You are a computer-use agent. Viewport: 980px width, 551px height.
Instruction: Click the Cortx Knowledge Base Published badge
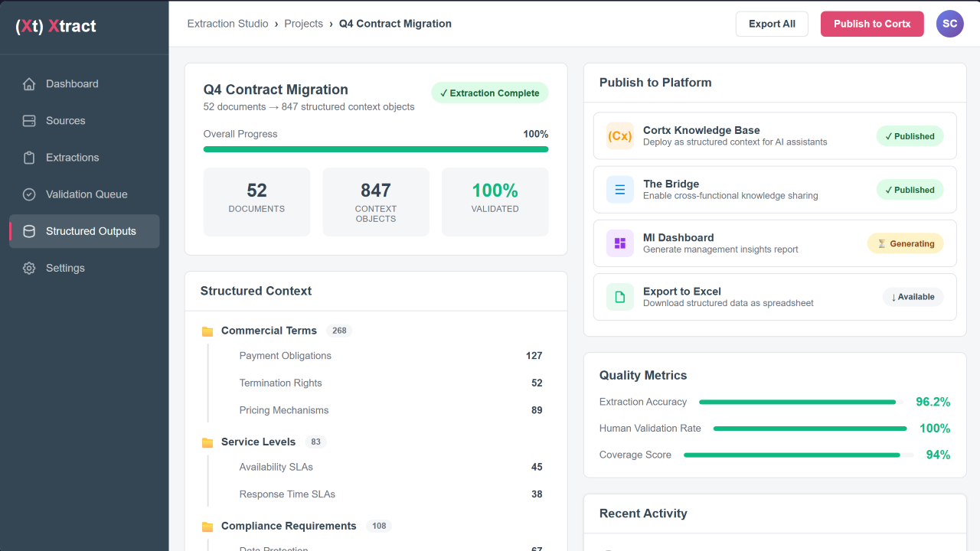pyautogui.click(x=910, y=136)
